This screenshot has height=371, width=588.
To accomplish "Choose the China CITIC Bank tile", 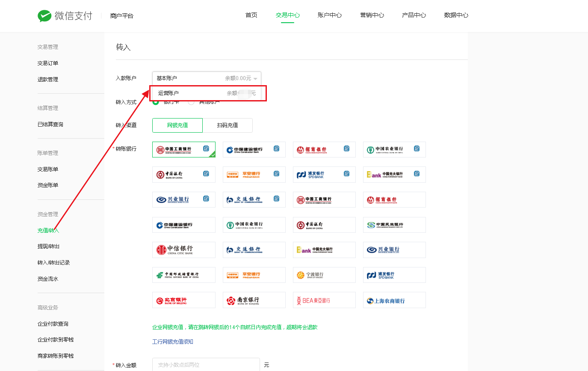I will 184,250.
